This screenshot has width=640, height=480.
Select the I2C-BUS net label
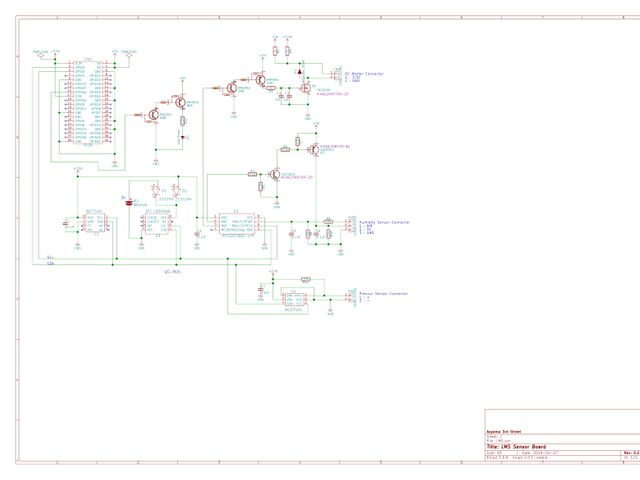[172, 271]
